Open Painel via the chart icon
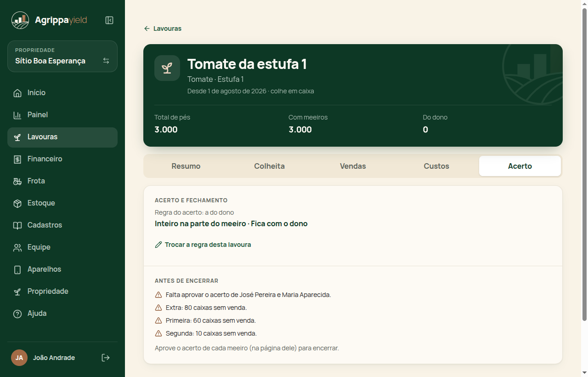The width and height of the screenshot is (588, 377). tap(17, 115)
